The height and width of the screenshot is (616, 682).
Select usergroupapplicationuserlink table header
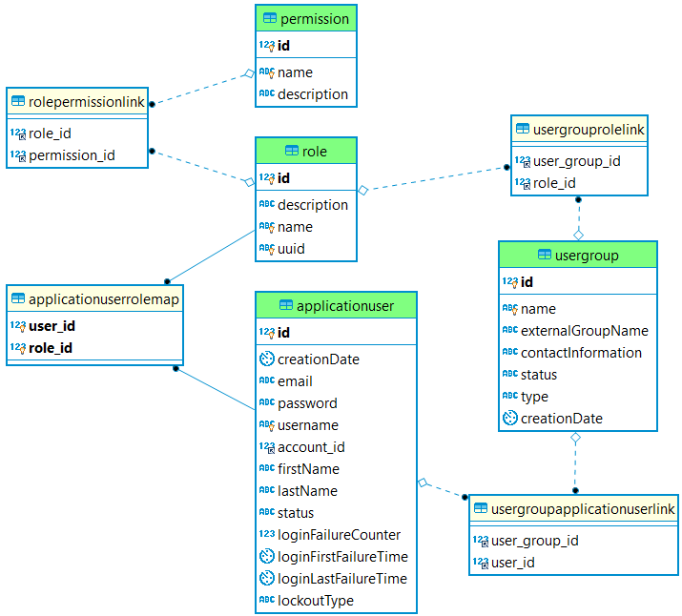tap(573, 508)
